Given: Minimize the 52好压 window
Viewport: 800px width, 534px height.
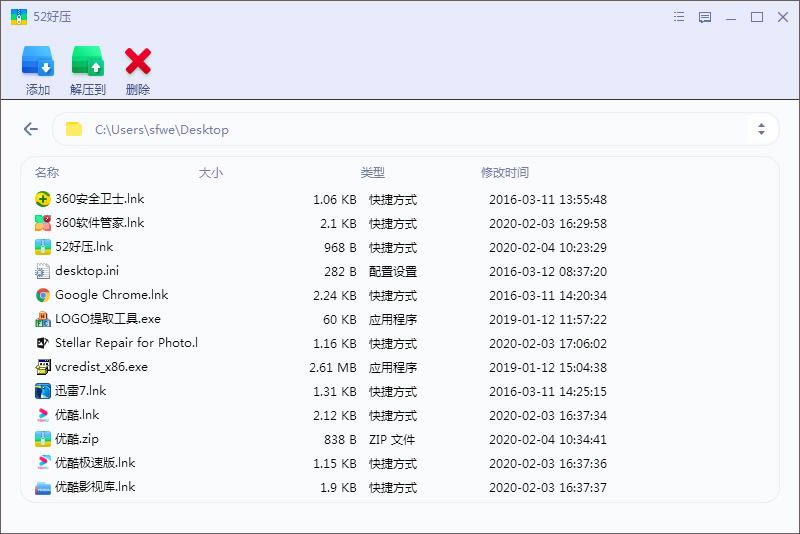Looking at the screenshot, I should click(731, 17).
